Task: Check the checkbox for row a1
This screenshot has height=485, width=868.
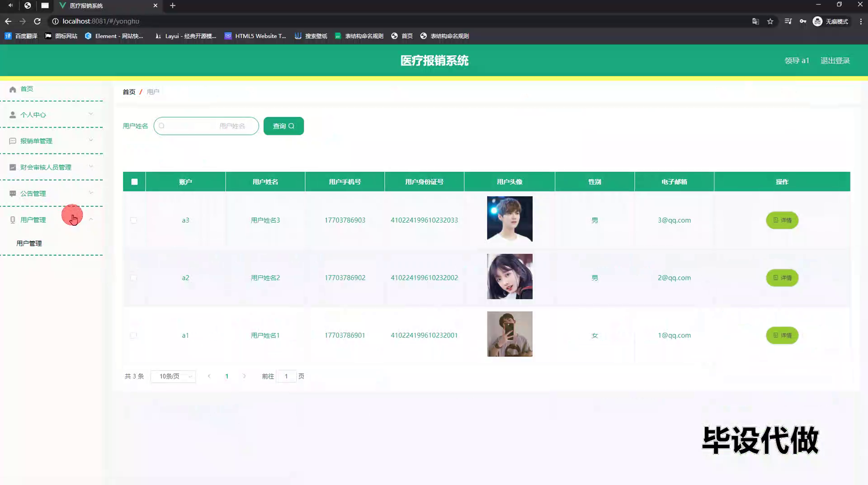Action: (x=133, y=335)
